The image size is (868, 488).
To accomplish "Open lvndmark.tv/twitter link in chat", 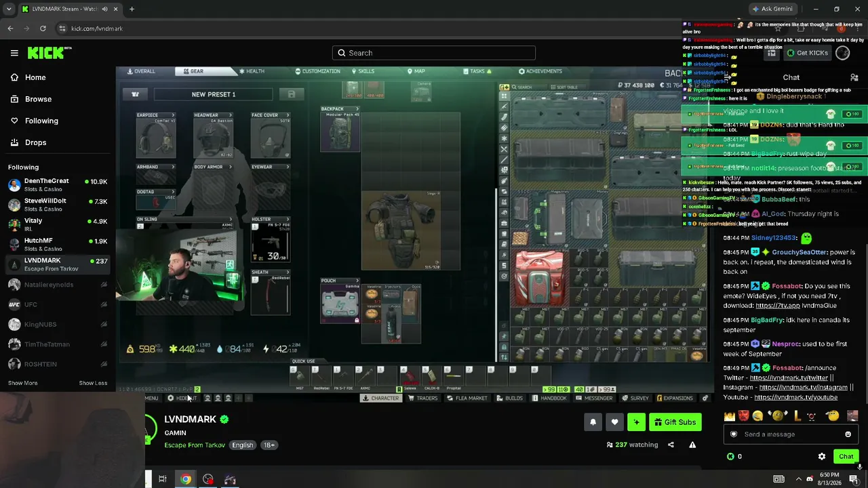I will (789, 378).
